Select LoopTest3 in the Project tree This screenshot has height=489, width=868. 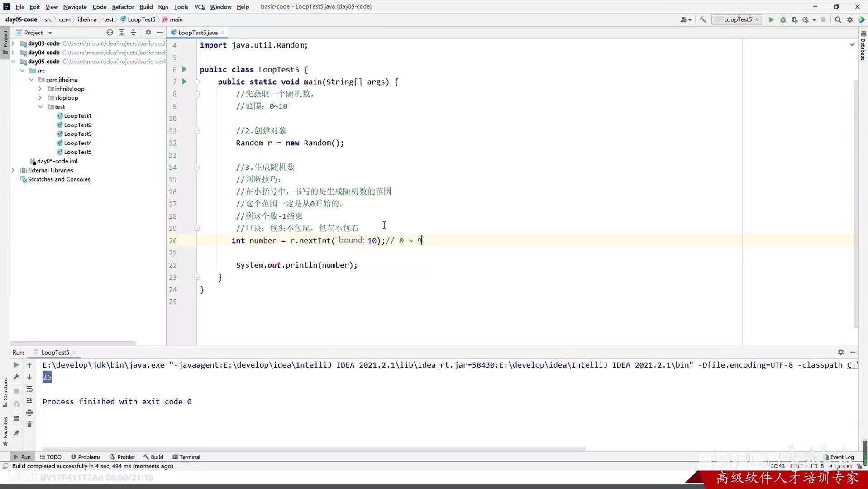(78, 134)
